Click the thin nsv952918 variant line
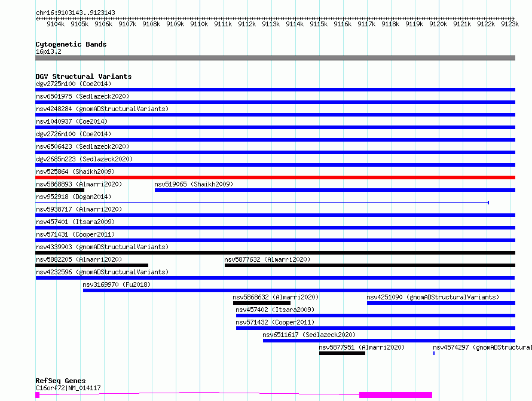532x401 pixels. click(x=262, y=203)
